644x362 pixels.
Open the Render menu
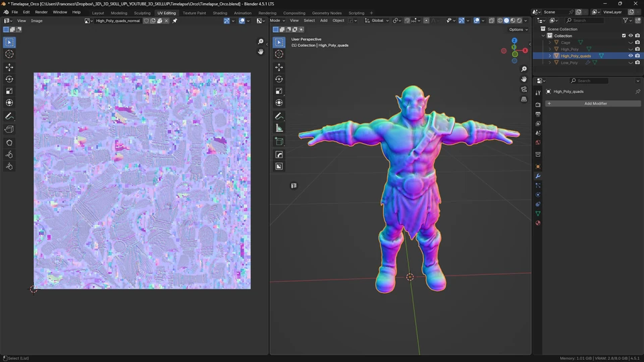click(41, 12)
